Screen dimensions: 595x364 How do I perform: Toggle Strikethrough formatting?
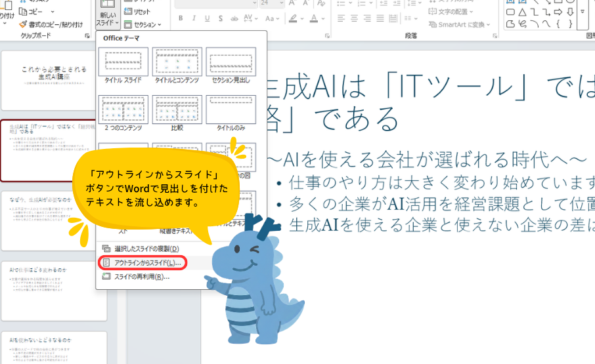[x=234, y=18]
